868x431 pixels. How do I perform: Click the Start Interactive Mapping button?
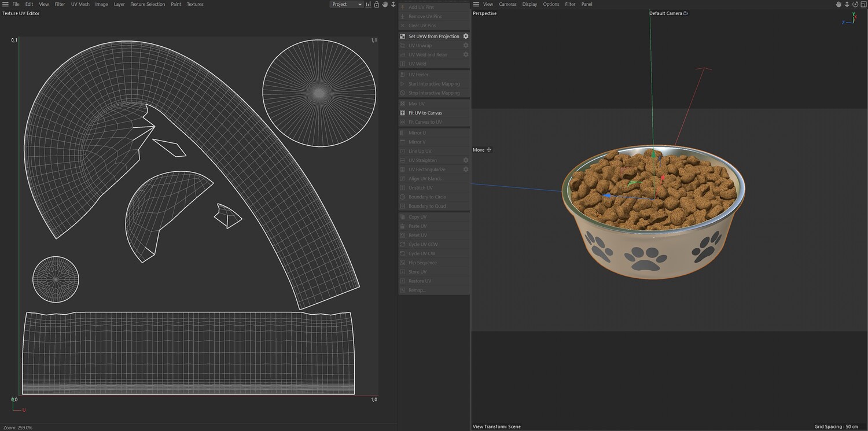[x=434, y=84]
